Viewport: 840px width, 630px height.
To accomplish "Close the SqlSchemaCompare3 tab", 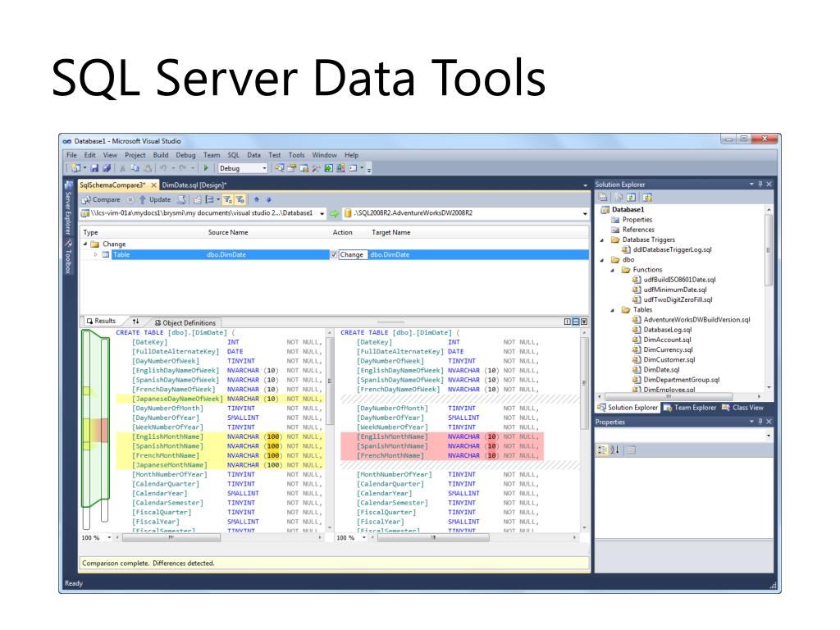I will click(153, 185).
